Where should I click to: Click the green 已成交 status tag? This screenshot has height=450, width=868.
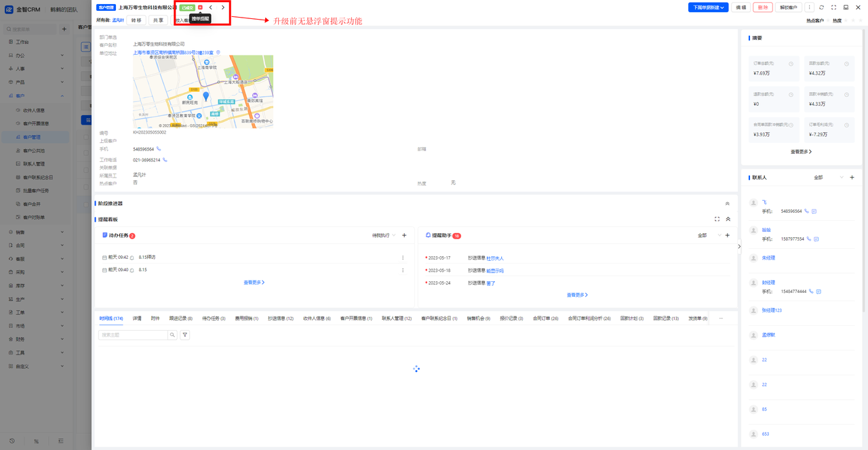tap(187, 7)
